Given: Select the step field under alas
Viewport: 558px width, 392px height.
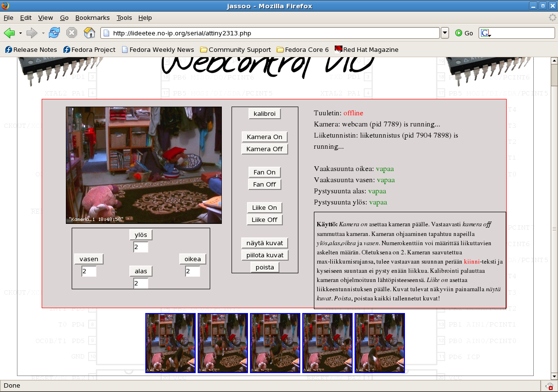Looking at the screenshot, I should 140,283.
